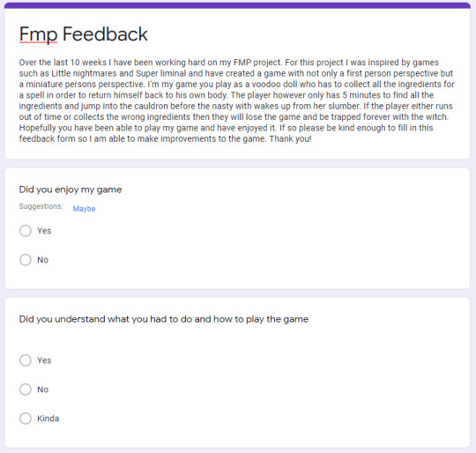Add the suggested 'Maybe' option
This screenshot has height=453, width=476.
(84, 209)
